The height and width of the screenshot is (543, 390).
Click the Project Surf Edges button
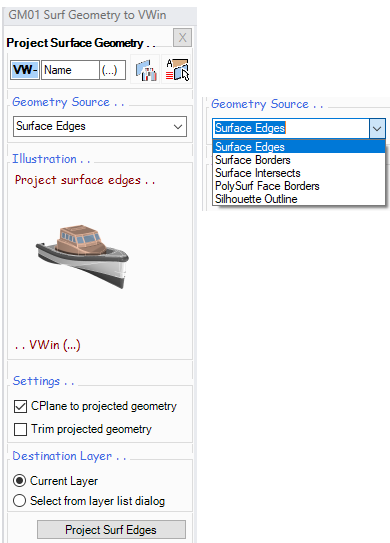(x=111, y=529)
